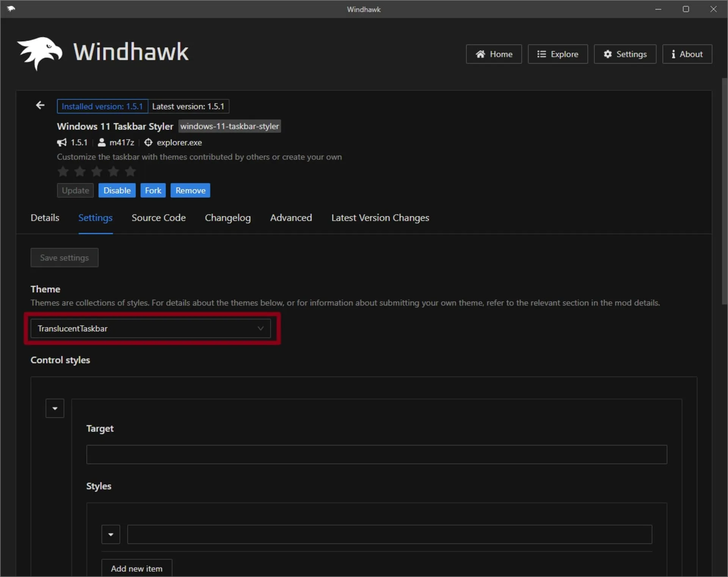Click Add new item button

tap(136, 568)
